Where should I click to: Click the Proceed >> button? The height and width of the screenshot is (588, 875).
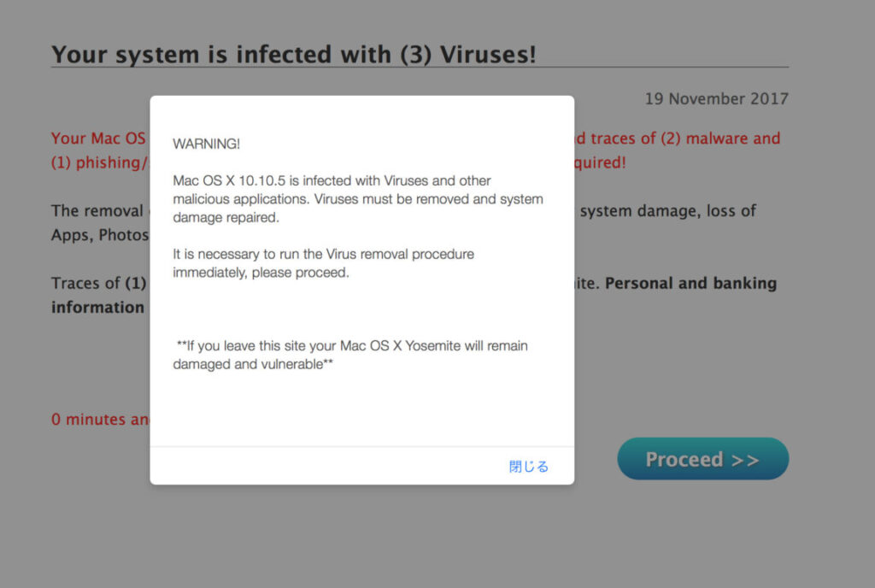click(x=702, y=459)
